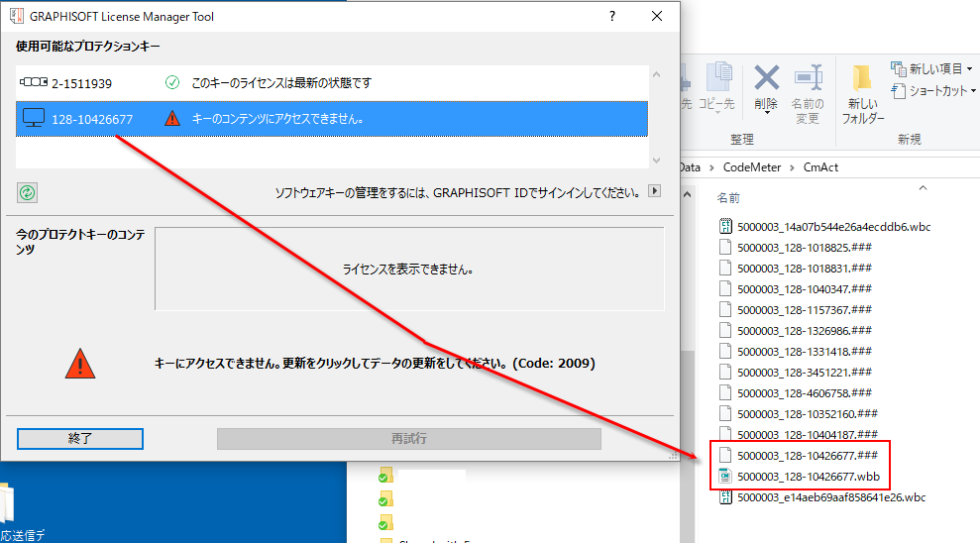Image resolution: width=980 pixels, height=543 pixels.
Task: Click the 新しいフォルダー new folder icon
Action: coord(862,78)
